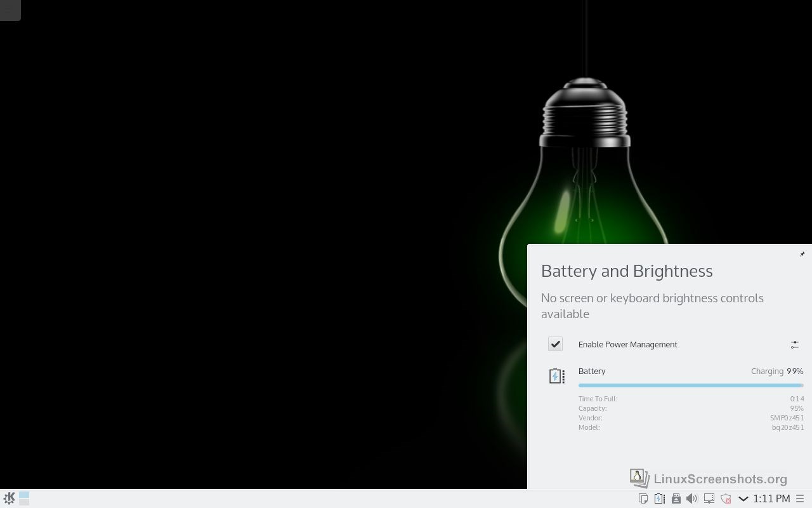Open the clipboard tray icon
812x508 pixels.
click(x=643, y=498)
